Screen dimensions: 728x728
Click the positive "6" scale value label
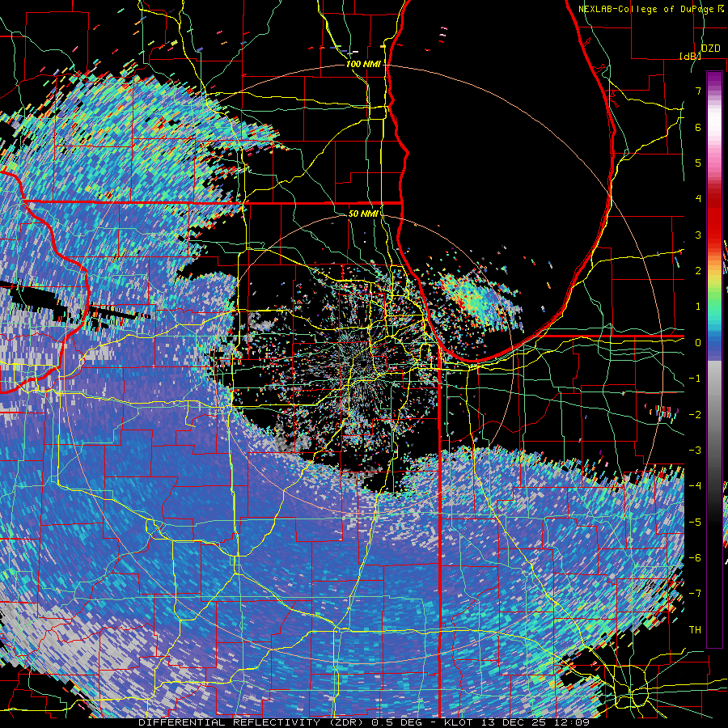698,127
